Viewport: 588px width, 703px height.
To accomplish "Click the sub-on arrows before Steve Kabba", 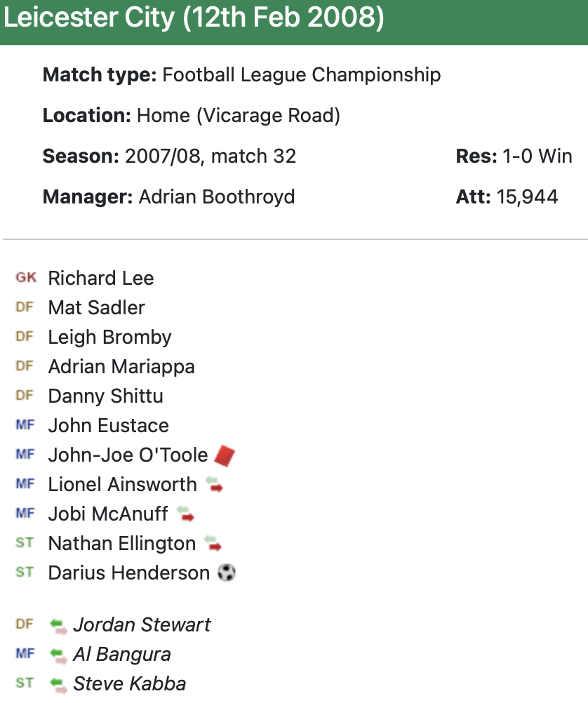I will click(58, 684).
